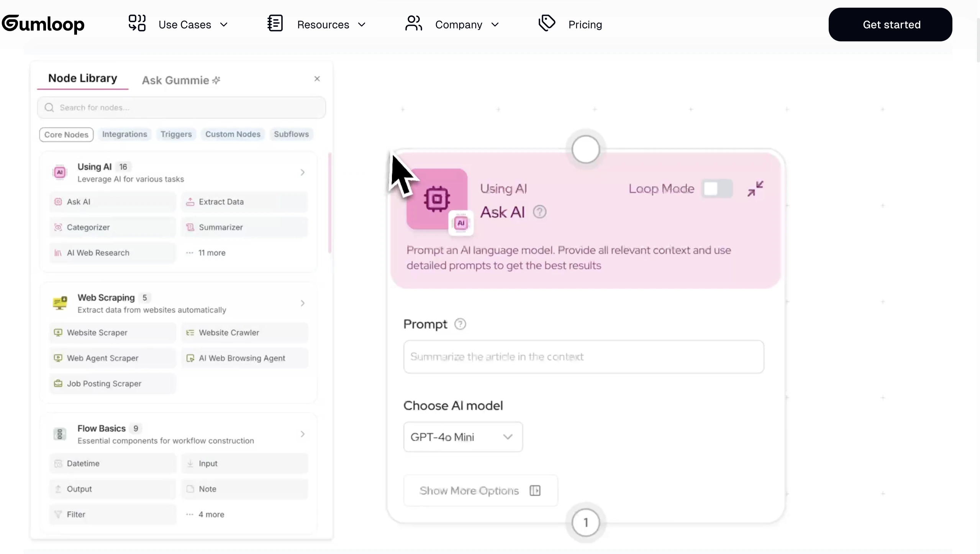980x554 pixels.
Task: Click the Prompt help question mark icon
Action: (x=460, y=324)
